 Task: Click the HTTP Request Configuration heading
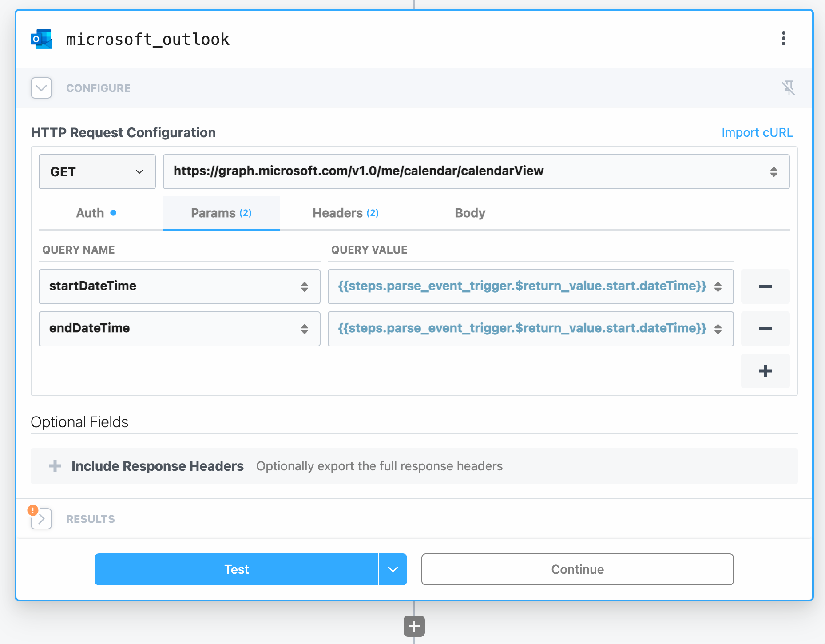pyautogui.click(x=123, y=132)
